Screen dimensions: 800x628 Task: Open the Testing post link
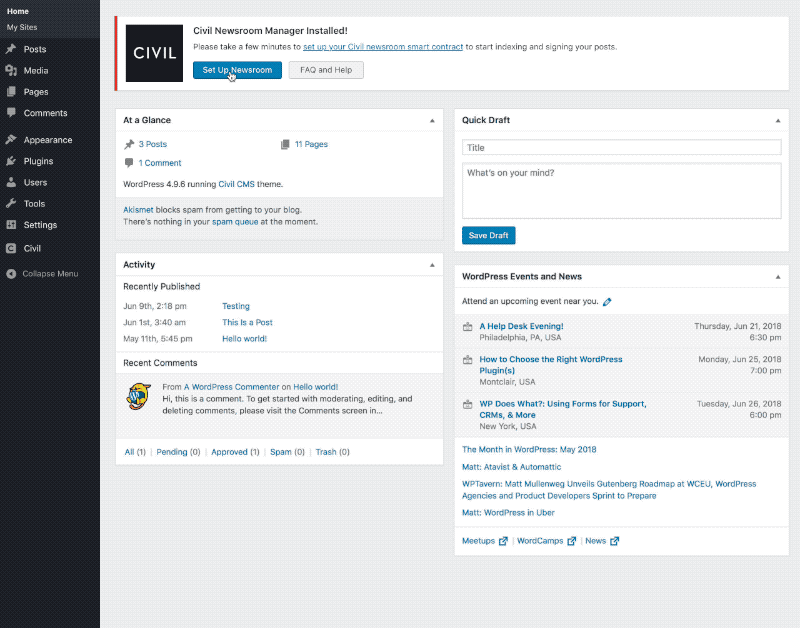(x=236, y=306)
